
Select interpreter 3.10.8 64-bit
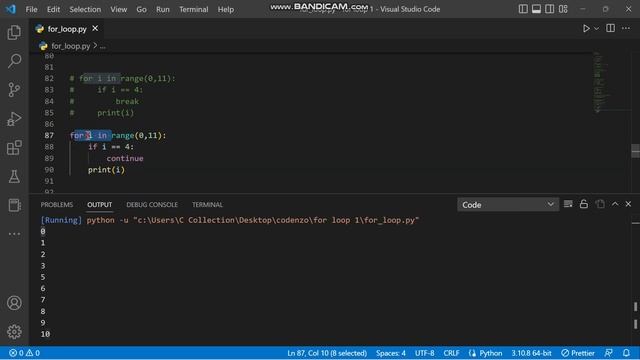[x=531, y=353]
